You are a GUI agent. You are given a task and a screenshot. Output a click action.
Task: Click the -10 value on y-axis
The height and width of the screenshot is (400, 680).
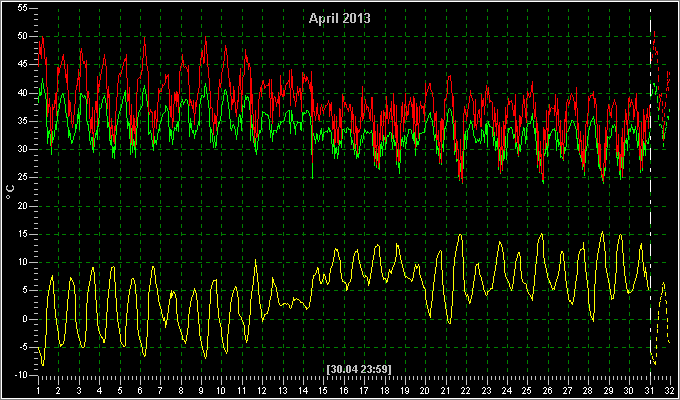(20, 375)
